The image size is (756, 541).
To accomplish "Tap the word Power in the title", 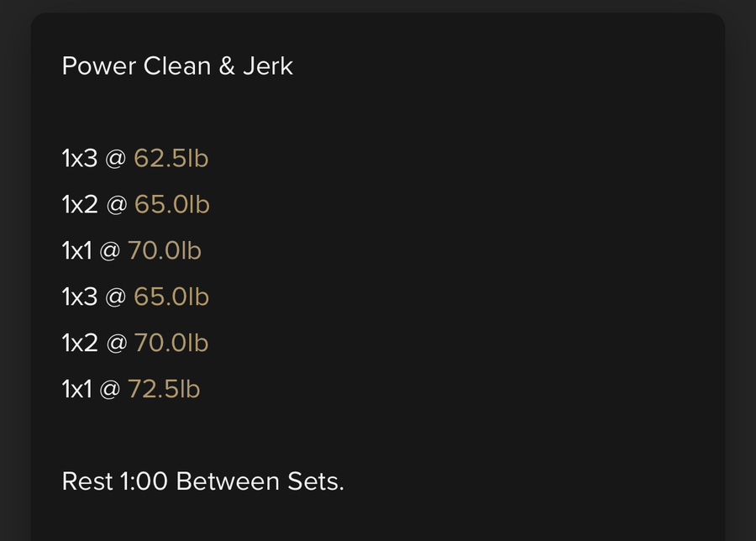I will pos(99,66).
